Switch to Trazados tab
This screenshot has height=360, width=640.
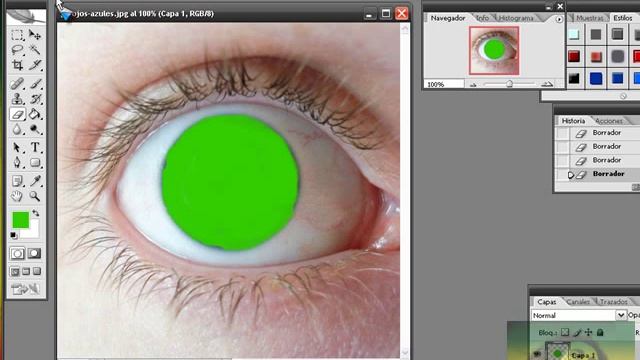tap(613, 302)
